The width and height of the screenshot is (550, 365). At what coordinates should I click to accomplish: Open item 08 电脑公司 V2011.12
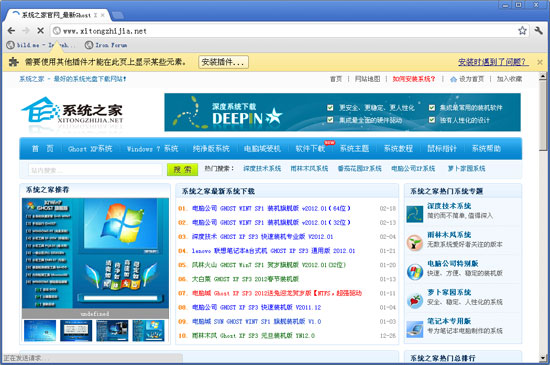pos(256,307)
